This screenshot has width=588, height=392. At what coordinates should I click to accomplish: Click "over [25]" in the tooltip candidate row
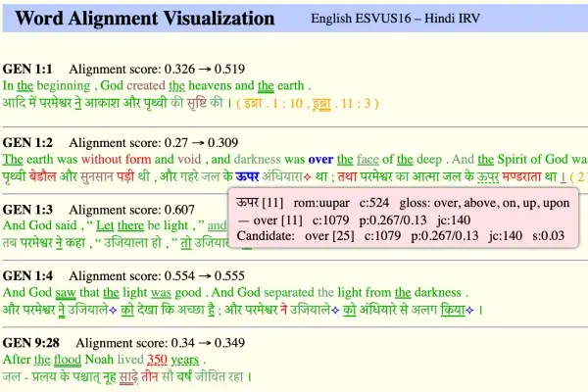click(x=329, y=236)
